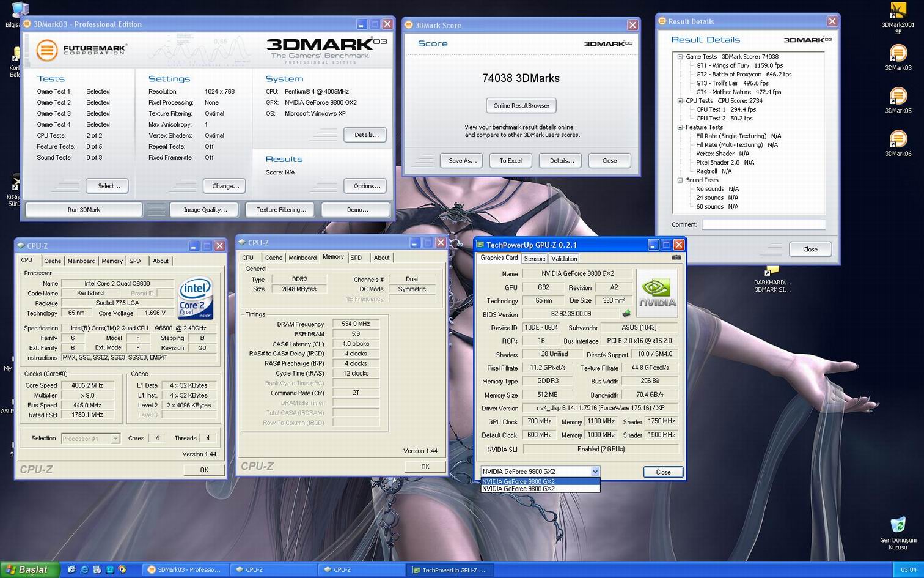This screenshot has height=578, width=924.
Task: Click the GPU-Z camera screenshot icon
Action: (x=676, y=258)
